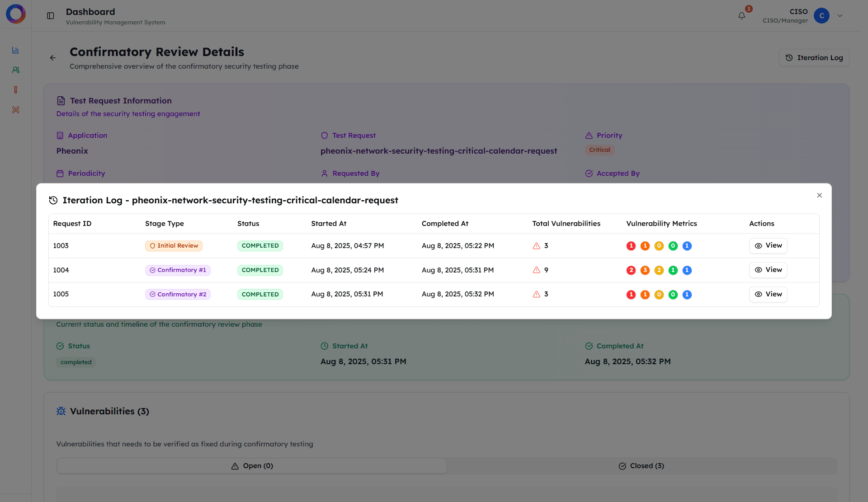
Task: Click warning triangle icon in row 1003
Action: (537, 246)
